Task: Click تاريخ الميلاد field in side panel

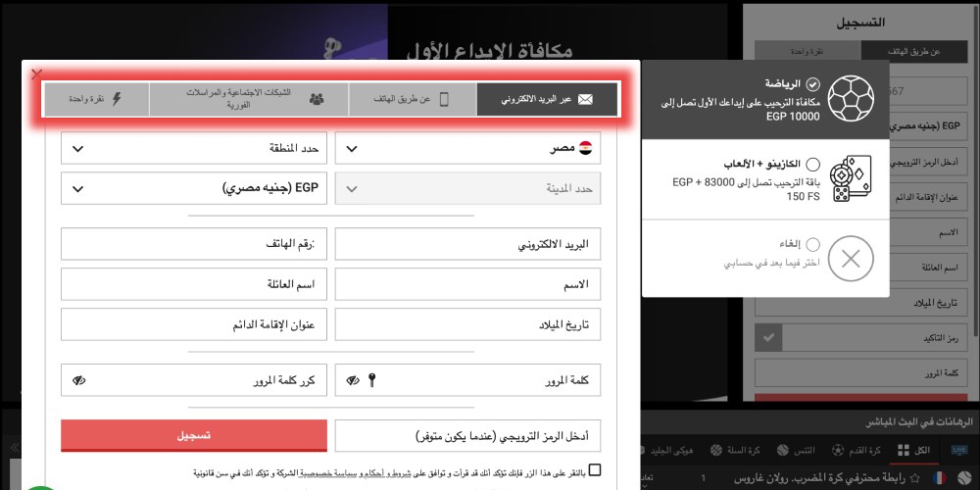Action: 860,303
